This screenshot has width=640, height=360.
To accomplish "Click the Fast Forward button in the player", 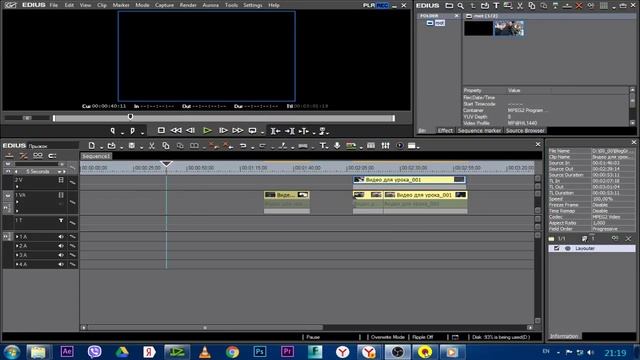I will click(x=238, y=131).
